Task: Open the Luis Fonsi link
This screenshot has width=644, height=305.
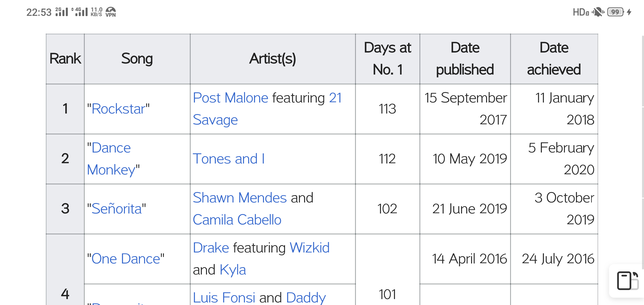Action: click(x=224, y=298)
